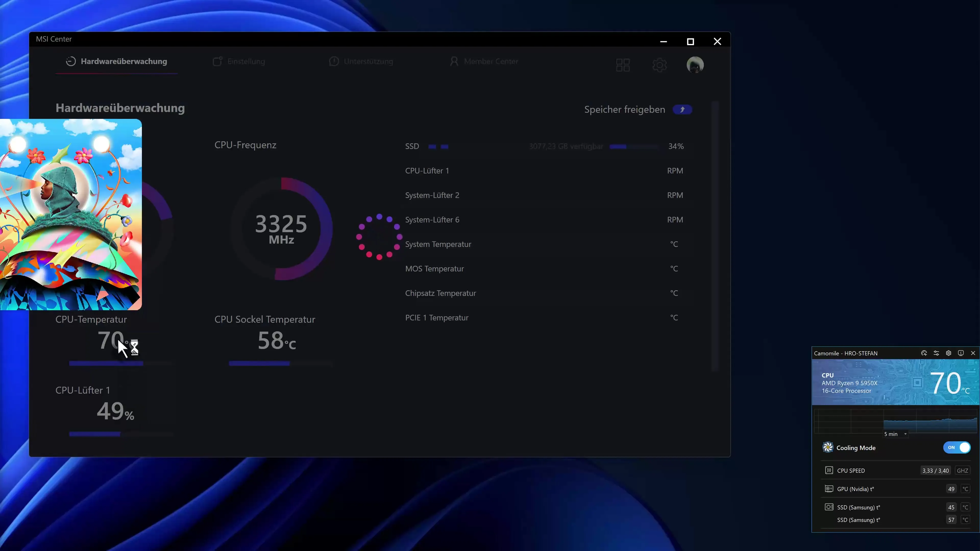Open Camomile hardware monitor chip icon
This screenshot has height=551, width=980.
click(924, 353)
